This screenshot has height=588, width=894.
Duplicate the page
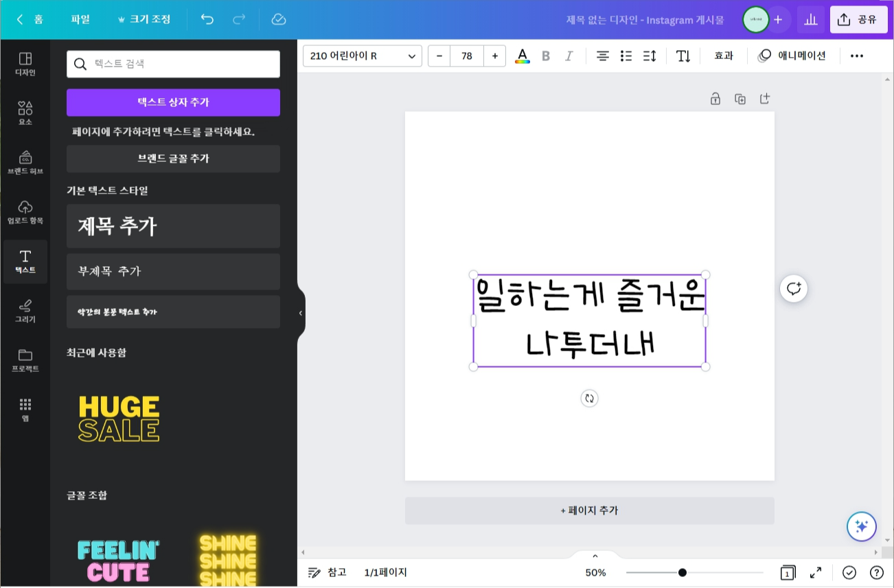(740, 99)
